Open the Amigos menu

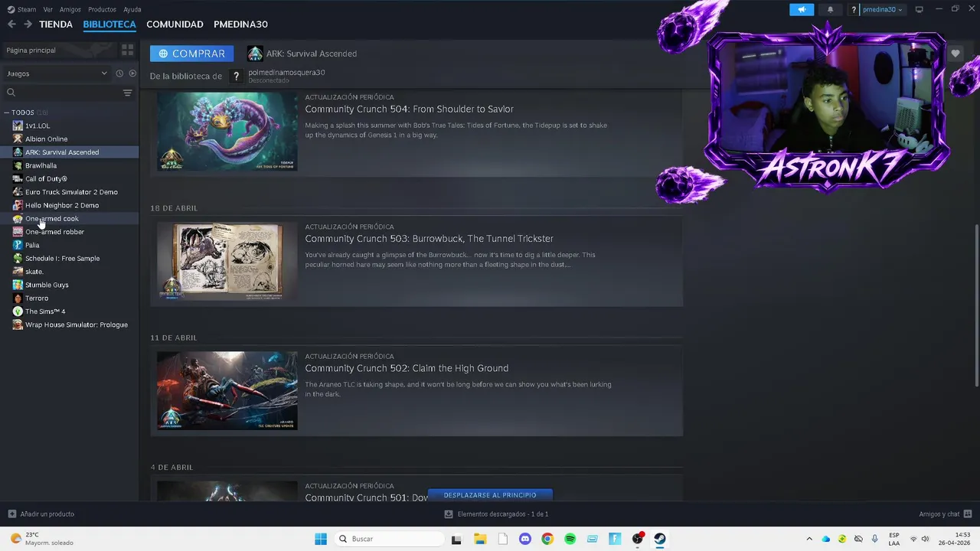(70, 9)
